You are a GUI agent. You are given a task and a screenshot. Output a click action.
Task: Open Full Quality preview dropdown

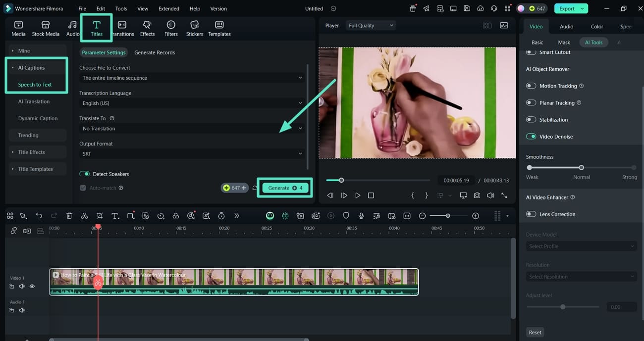371,25
